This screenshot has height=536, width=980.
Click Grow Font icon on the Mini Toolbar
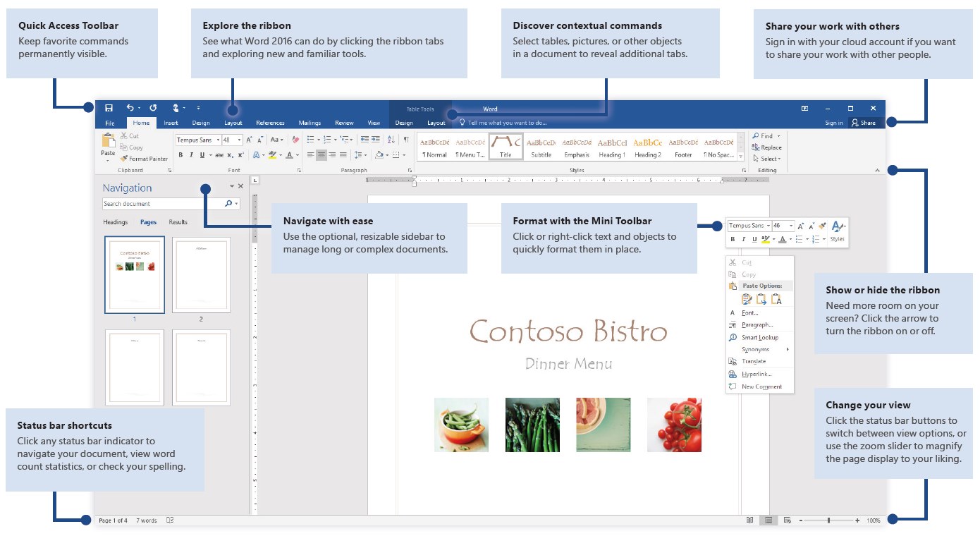click(801, 226)
